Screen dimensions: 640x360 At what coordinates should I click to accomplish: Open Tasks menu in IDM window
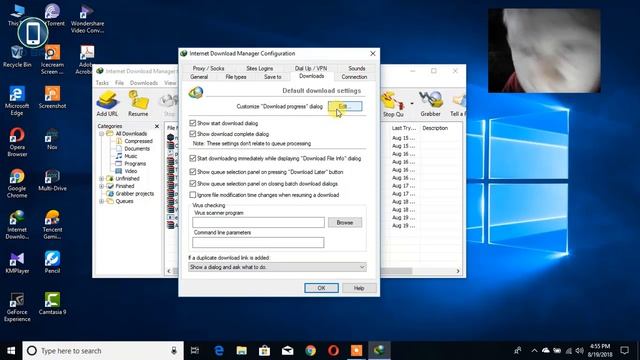click(102, 83)
